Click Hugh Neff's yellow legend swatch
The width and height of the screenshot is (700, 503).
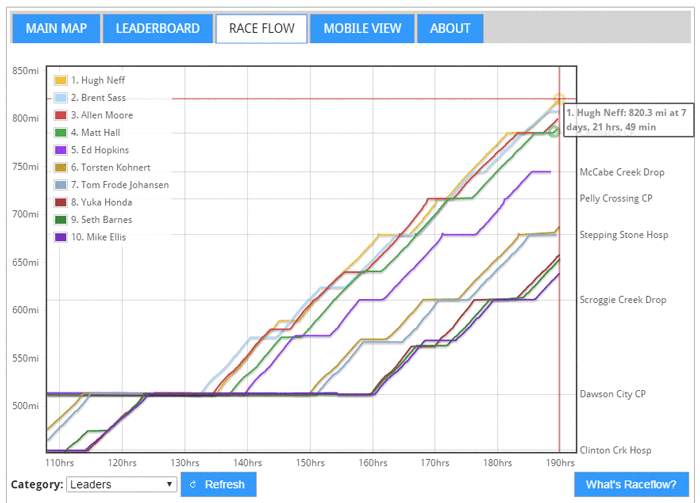click(61, 80)
